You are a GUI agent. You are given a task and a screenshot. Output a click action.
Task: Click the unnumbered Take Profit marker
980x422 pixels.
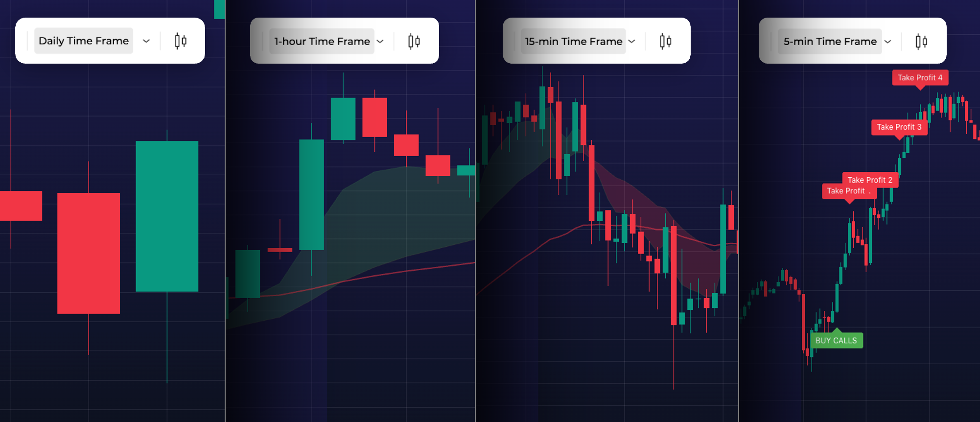[x=847, y=191]
